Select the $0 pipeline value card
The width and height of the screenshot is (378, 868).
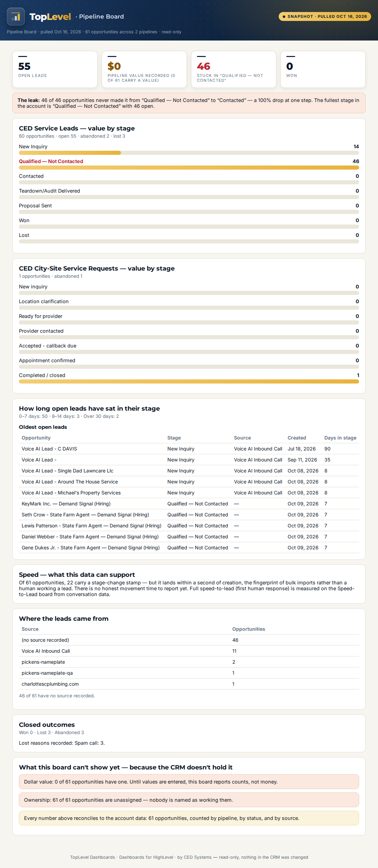point(144,69)
